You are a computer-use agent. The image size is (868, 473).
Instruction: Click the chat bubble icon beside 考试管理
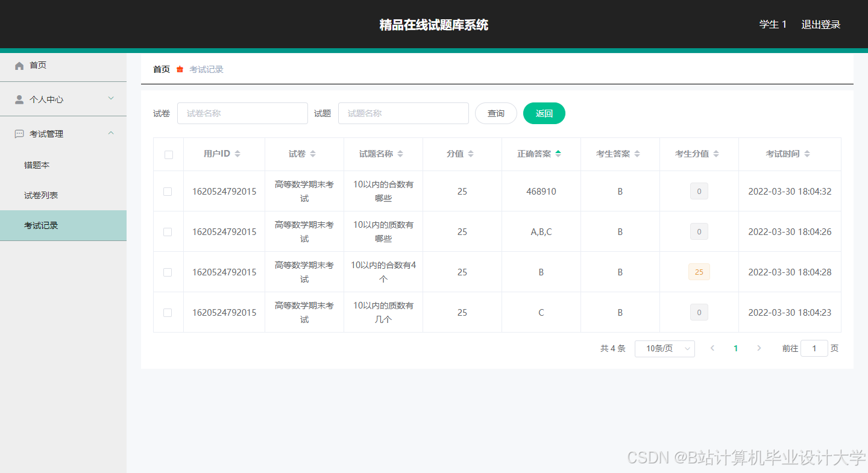pos(19,134)
